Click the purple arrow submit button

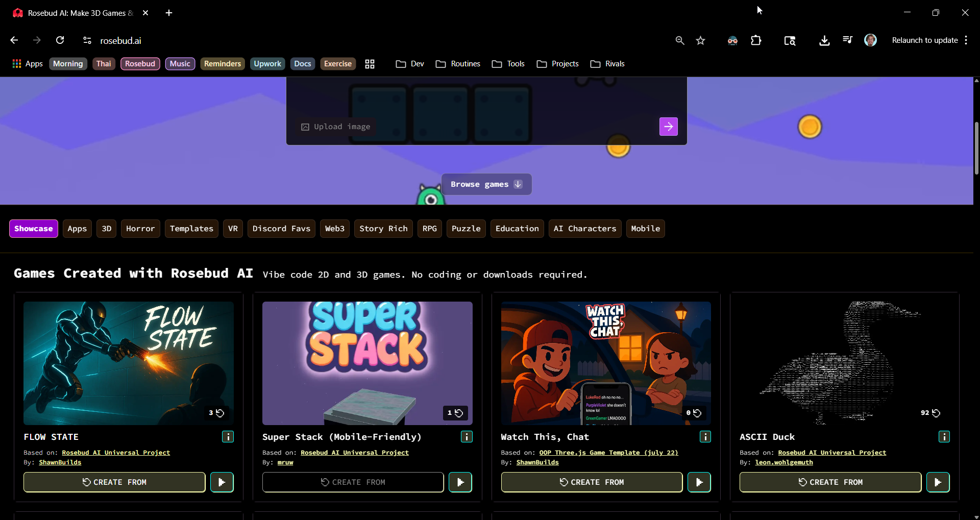(x=668, y=127)
